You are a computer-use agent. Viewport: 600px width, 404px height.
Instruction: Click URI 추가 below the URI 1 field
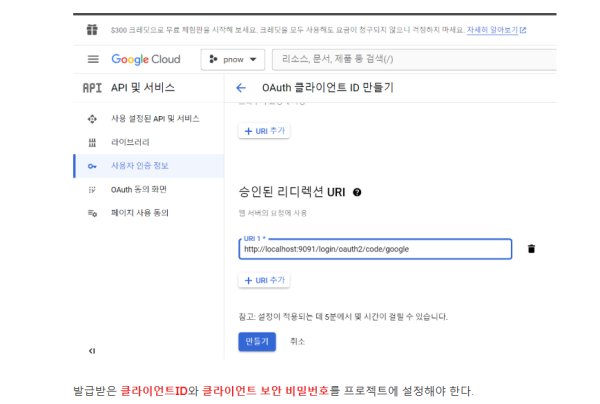point(264,281)
